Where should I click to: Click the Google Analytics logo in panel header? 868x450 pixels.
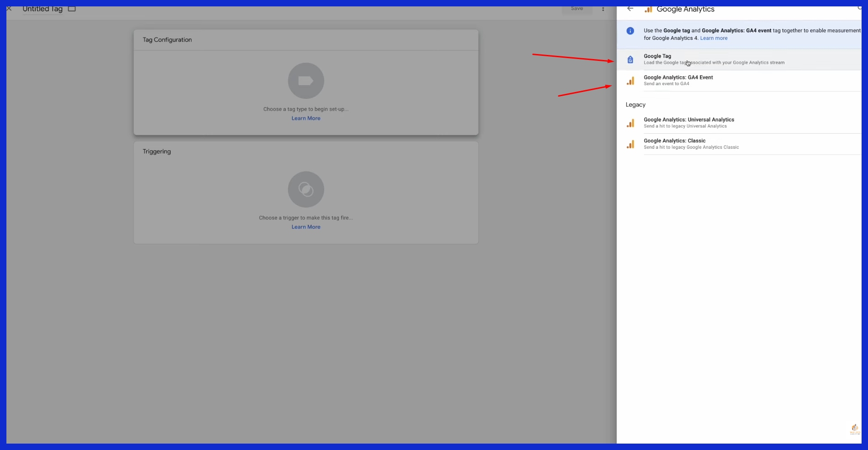point(648,9)
